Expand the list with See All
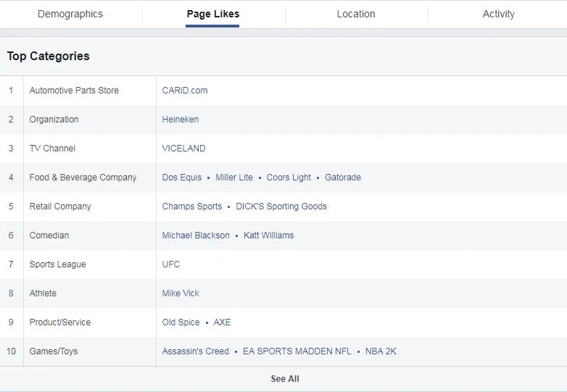567x392 pixels. [284, 379]
